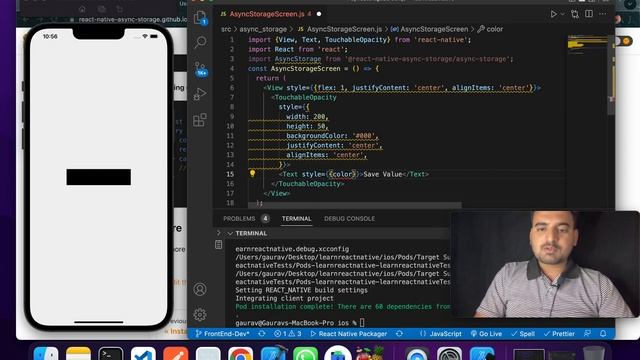Viewport: 640px width, 360px height.
Task: Open the editor More Actions ellipsis
Action: 602,14
